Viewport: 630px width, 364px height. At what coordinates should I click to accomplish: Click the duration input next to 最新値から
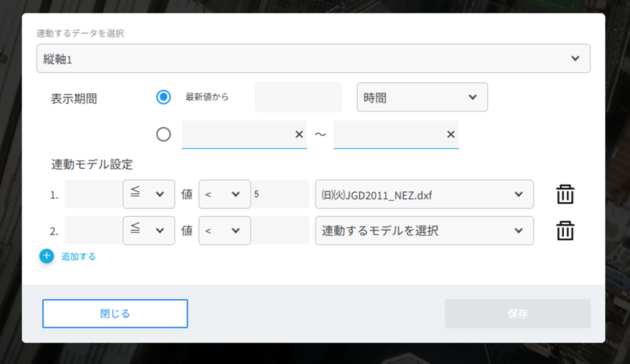pos(298,97)
